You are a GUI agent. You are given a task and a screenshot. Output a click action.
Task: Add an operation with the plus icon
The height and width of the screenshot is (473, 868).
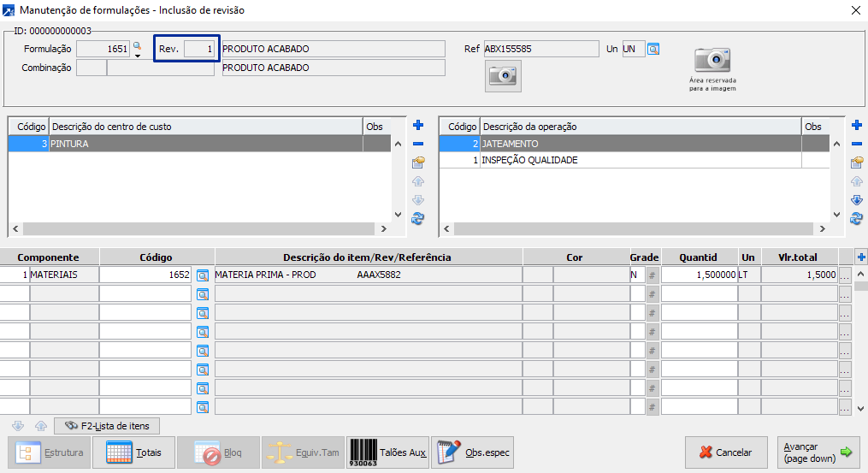pyautogui.click(x=857, y=125)
